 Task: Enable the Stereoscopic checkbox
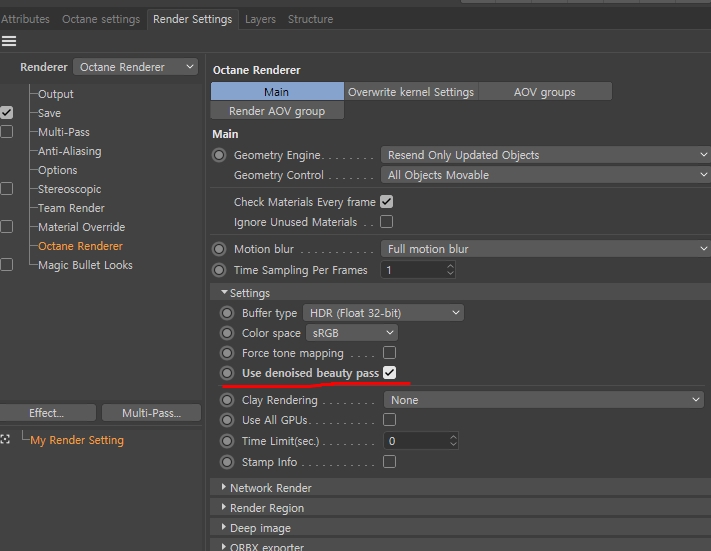pos(6,189)
